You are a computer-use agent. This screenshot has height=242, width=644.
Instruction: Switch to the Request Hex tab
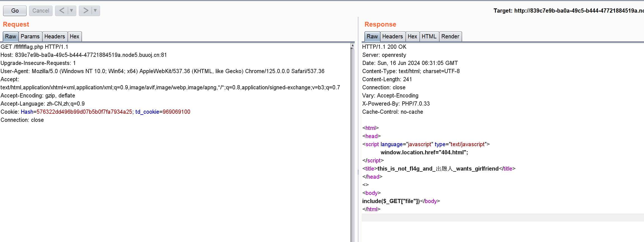74,36
